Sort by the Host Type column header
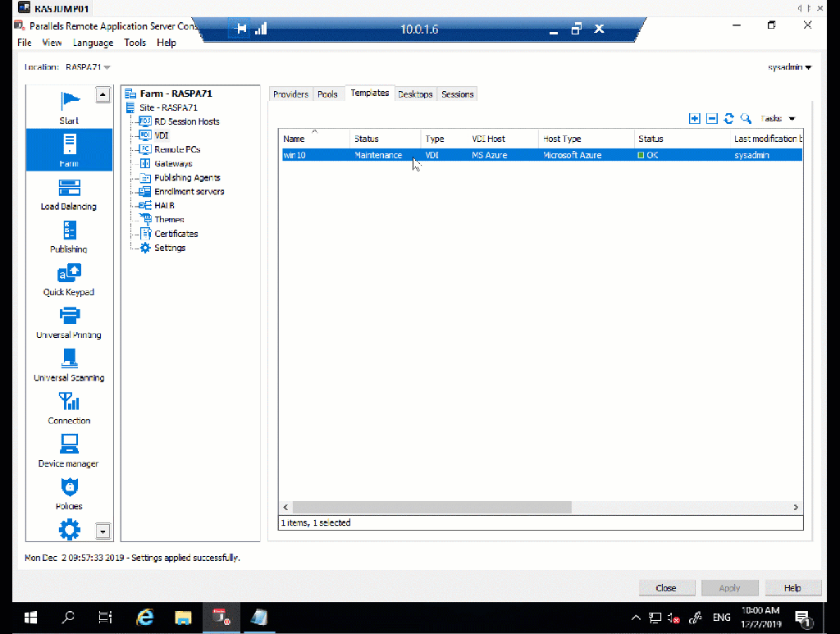 coord(586,139)
